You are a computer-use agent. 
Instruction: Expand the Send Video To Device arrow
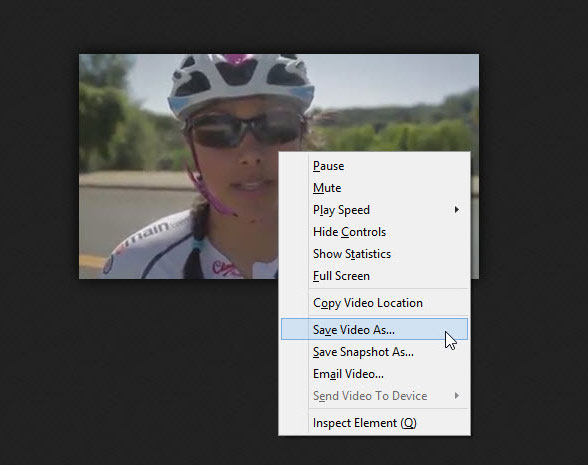(456, 396)
